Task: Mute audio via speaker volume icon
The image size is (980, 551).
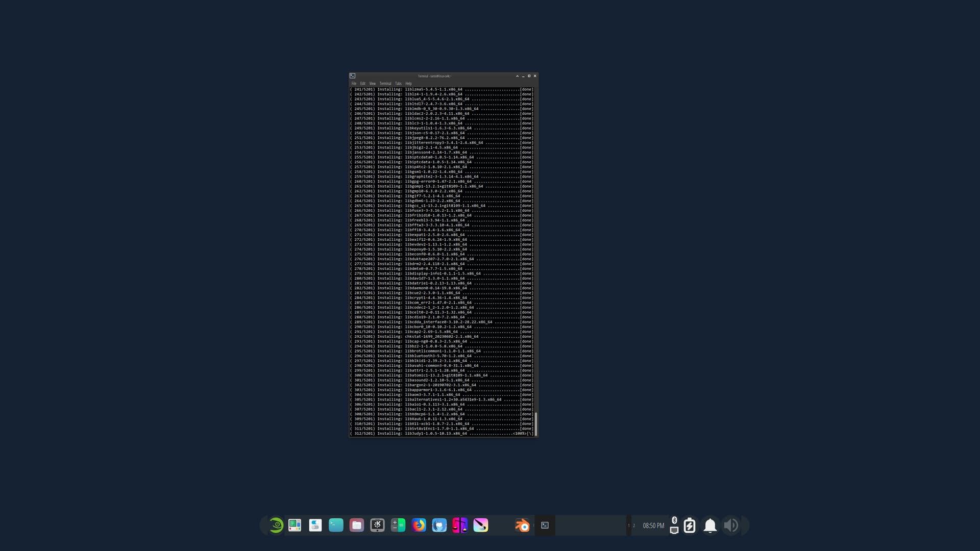Action: pyautogui.click(x=730, y=525)
